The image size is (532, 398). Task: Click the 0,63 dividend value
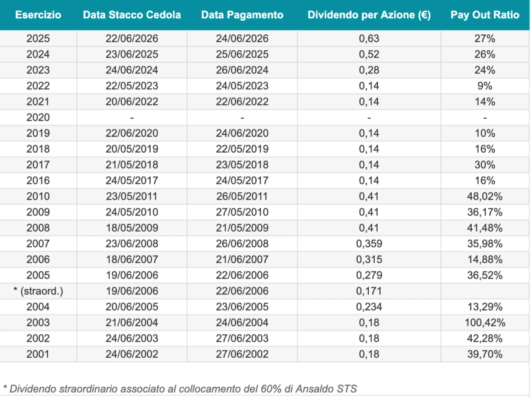tap(369, 38)
